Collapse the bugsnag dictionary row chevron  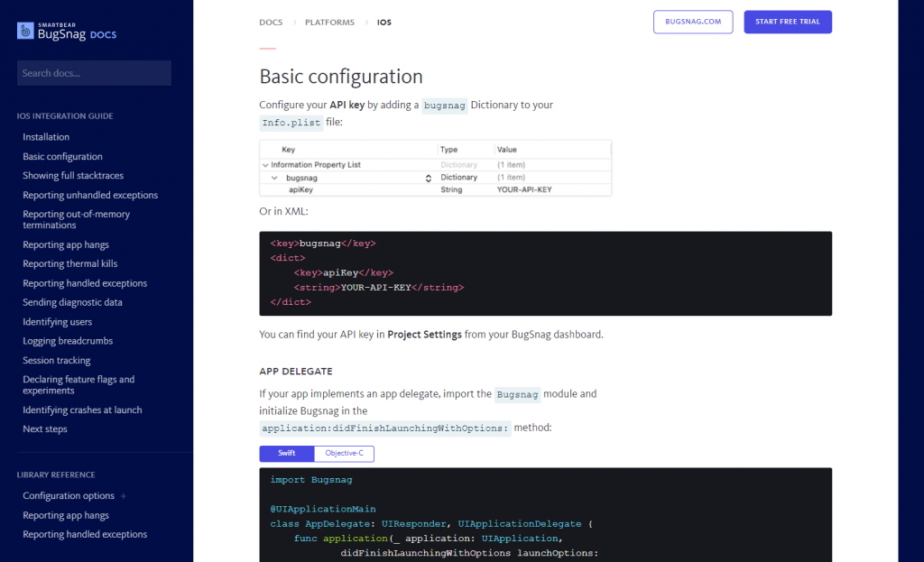click(x=274, y=178)
